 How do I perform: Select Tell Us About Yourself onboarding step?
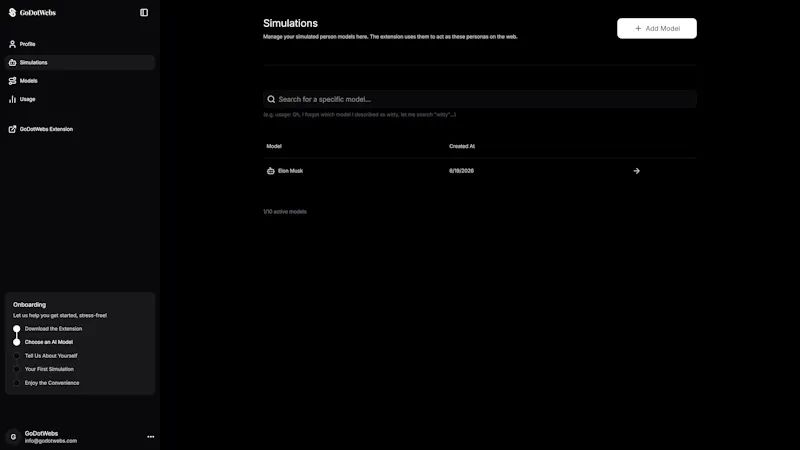(x=51, y=356)
